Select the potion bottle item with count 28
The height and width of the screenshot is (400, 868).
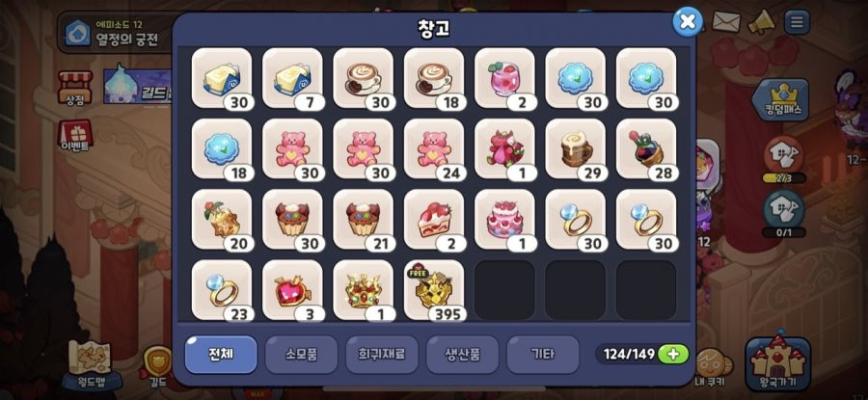click(646, 148)
